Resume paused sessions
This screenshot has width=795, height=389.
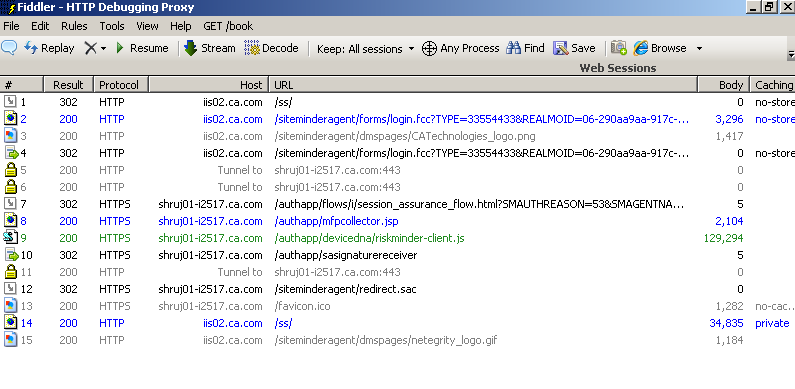pyautogui.click(x=142, y=48)
